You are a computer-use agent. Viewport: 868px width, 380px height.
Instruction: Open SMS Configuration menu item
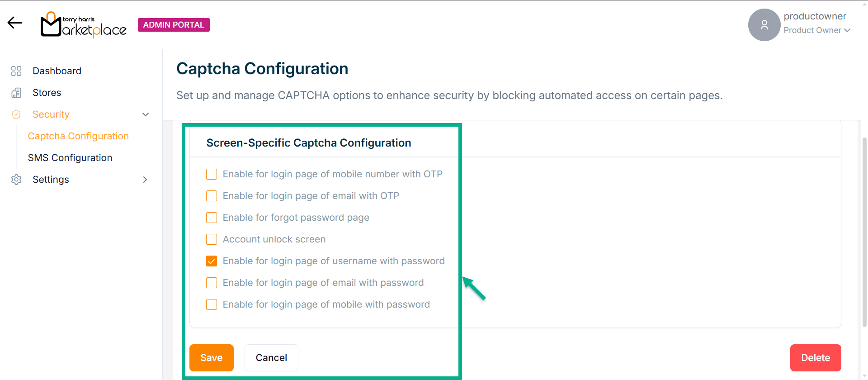pos(70,158)
